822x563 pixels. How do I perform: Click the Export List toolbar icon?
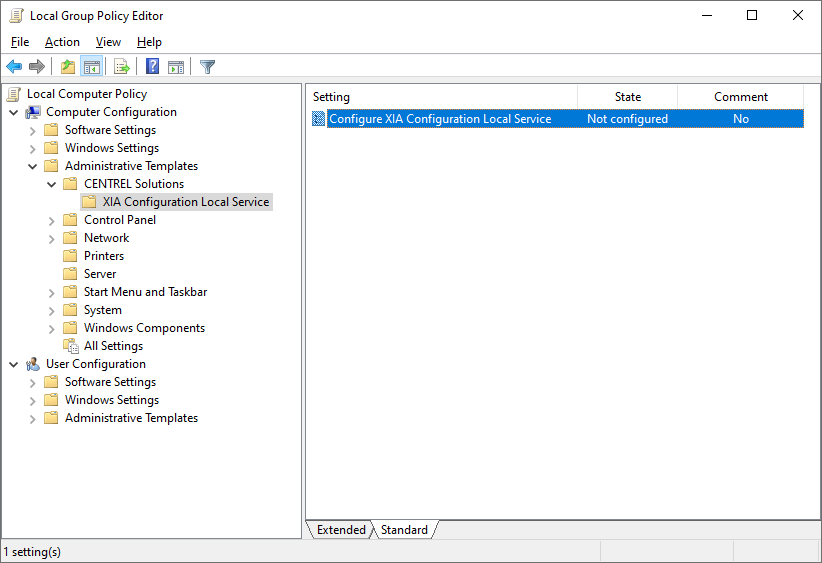point(122,67)
